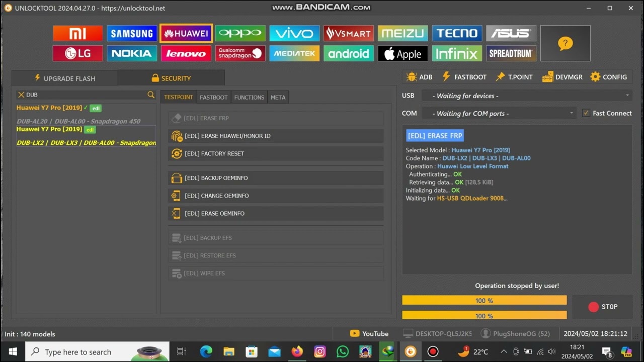
Task: Select the Spreadtrum brand tile
Action: point(511,53)
